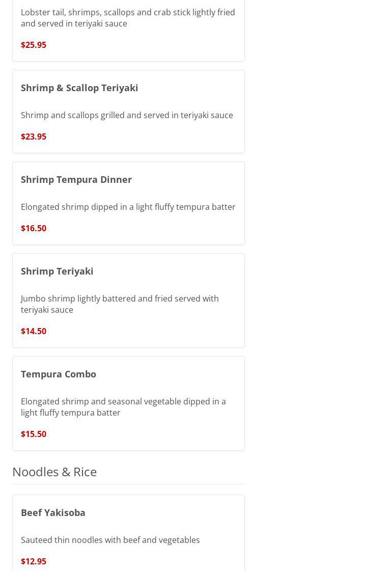Click the lobster tail and crab stick description
Viewport: 392px width, 571px height.
click(128, 18)
